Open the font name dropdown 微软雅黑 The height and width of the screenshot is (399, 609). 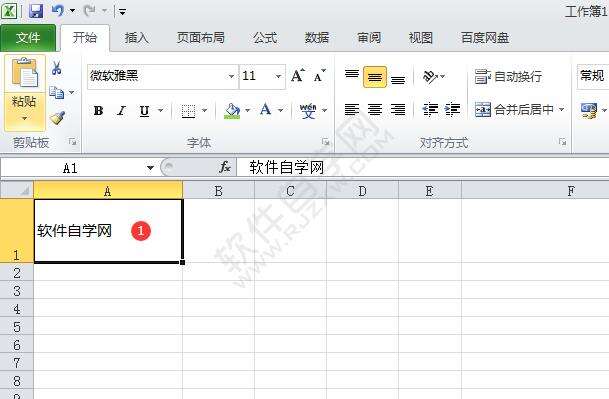pyautogui.click(x=231, y=76)
